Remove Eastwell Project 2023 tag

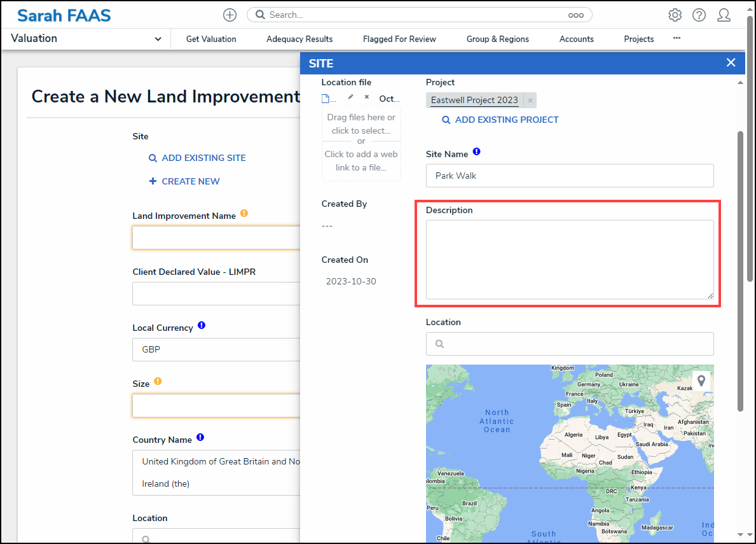pyautogui.click(x=530, y=101)
